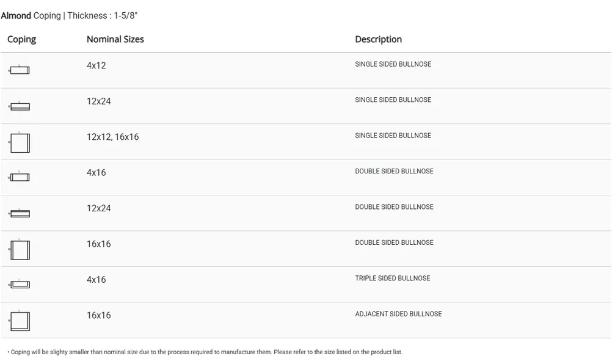The image size is (615, 364).
Task: Click the Nominal Sizes column header
Action: [x=115, y=40]
